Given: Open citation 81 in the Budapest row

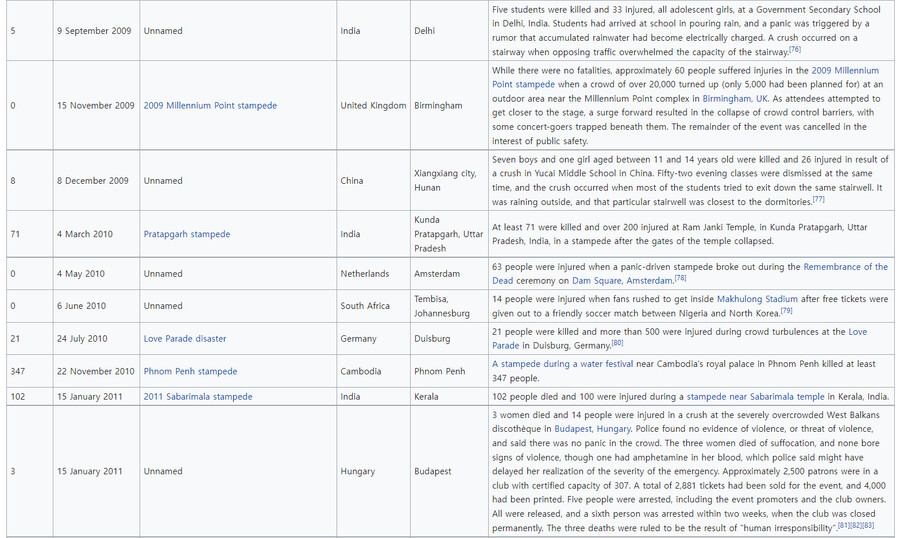Looking at the screenshot, I should point(843,525).
